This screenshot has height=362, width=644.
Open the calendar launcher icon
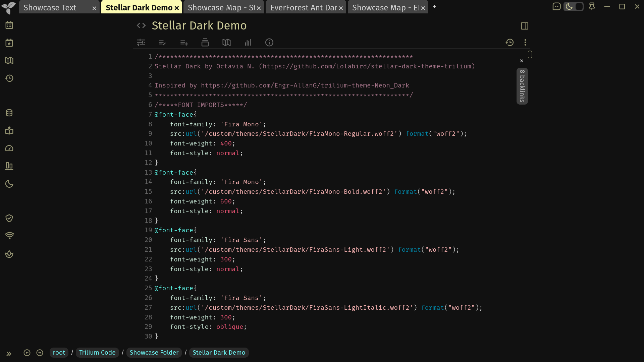[9, 25]
